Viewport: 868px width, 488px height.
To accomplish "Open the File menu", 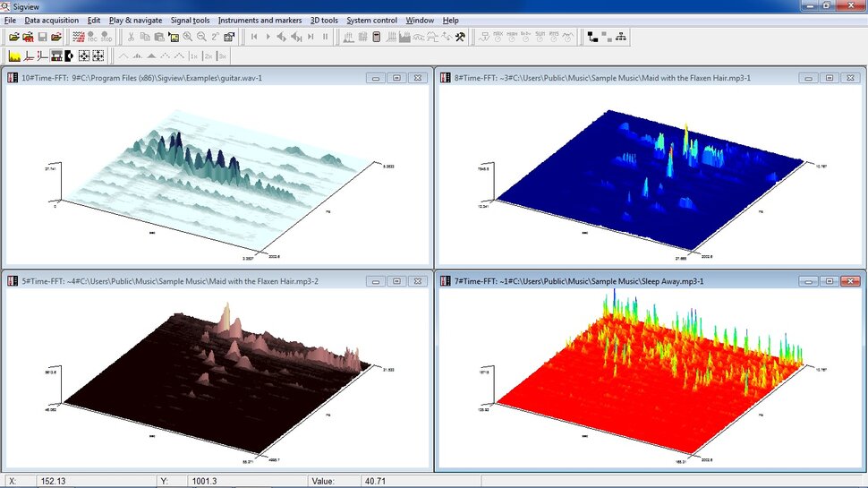I will tap(10, 20).
